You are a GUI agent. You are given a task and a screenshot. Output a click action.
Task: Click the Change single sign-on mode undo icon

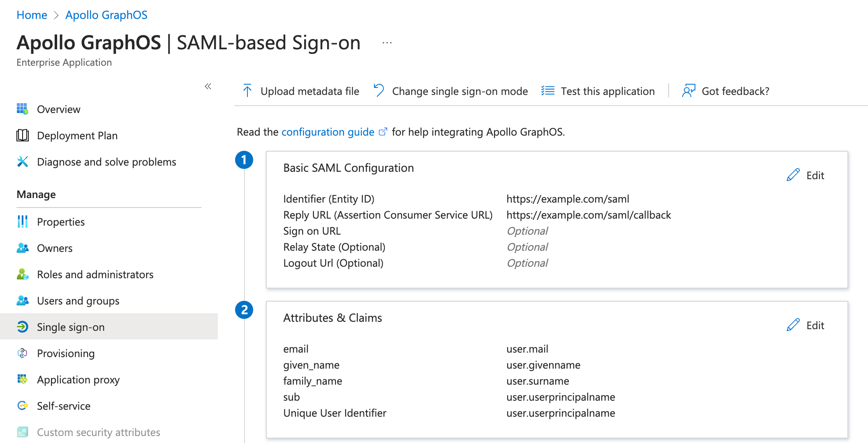point(379,90)
